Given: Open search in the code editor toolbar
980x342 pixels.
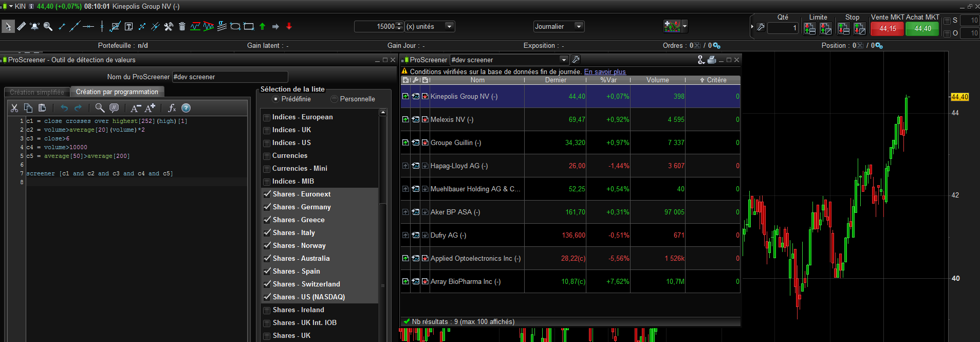Looking at the screenshot, I should point(100,108).
